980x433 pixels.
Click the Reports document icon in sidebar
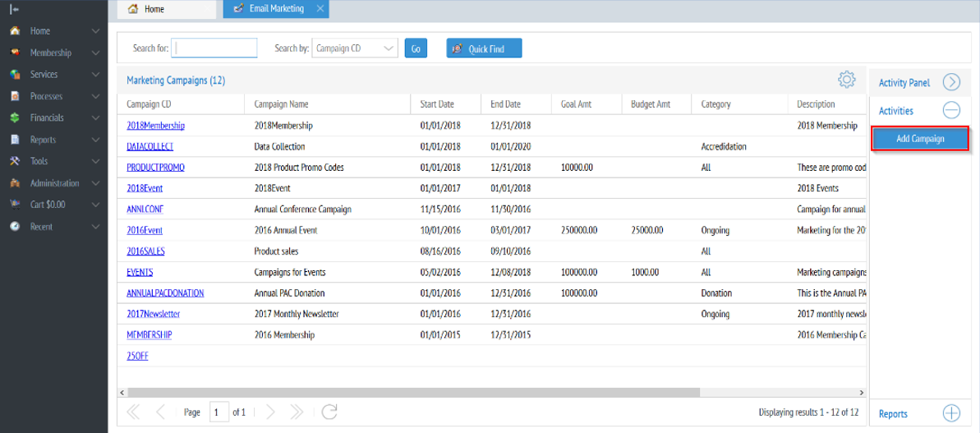point(15,140)
